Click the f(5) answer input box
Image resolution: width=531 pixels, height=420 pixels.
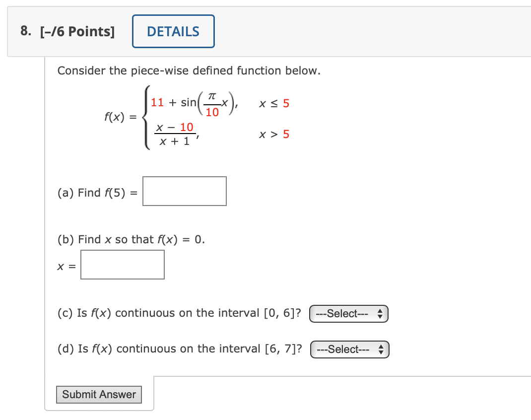coord(185,191)
